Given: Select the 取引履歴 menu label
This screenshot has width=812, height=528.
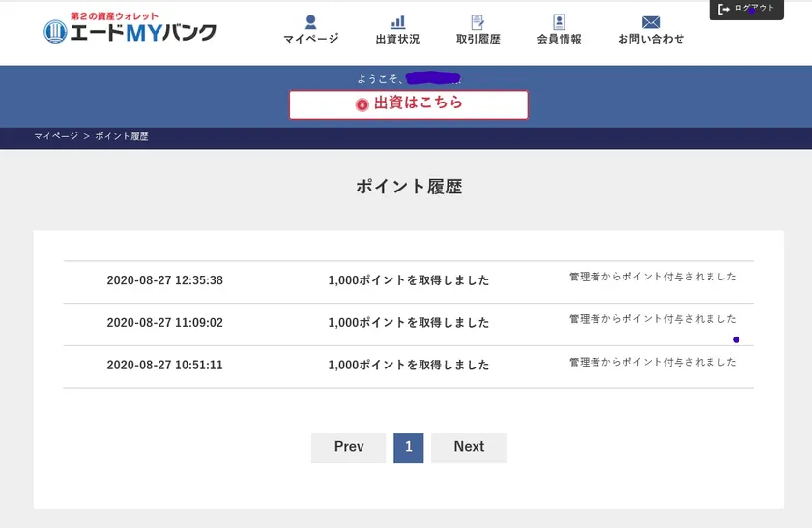Looking at the screenshot, I should (x=478, y=39).
